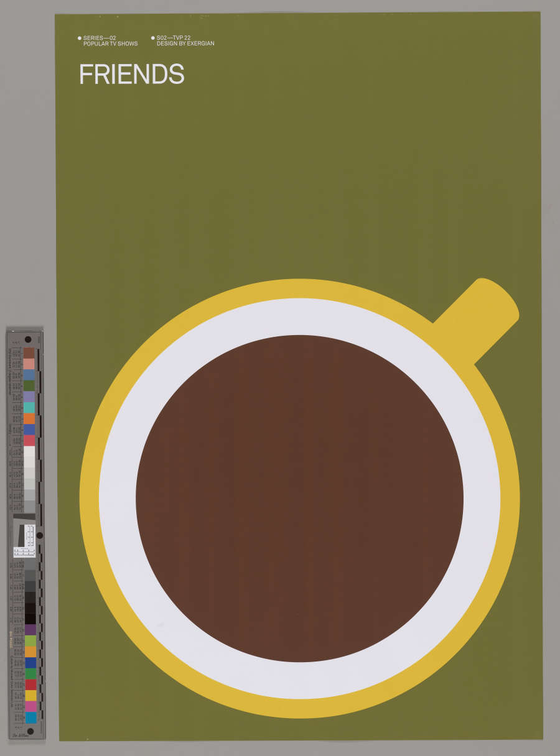
Task: Click the yellow outer rim of the cup
Action: [89, 497]
